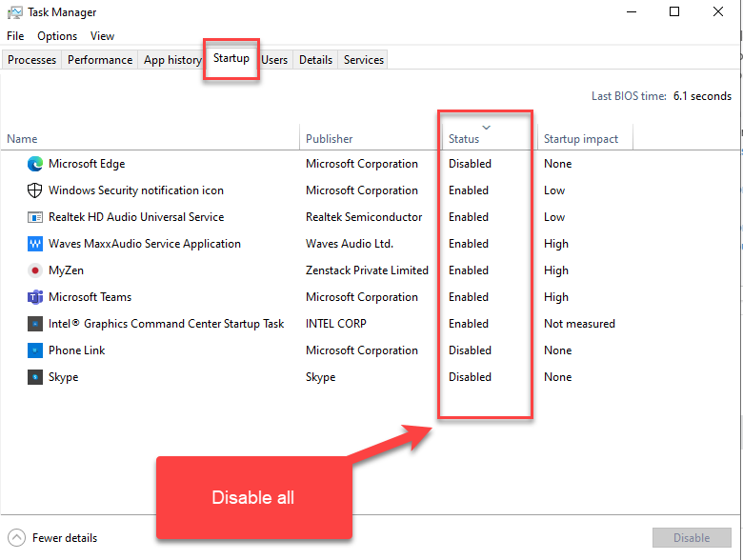This screenshot has width=743, height=560.
Task: Open the View menu
Action: [x=102, y=36]
